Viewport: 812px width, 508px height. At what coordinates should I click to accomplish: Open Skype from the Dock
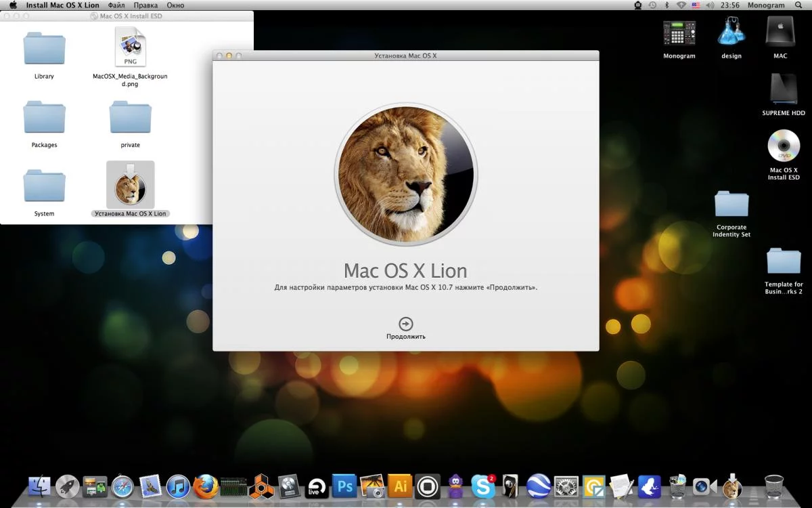tap(483, 486)
